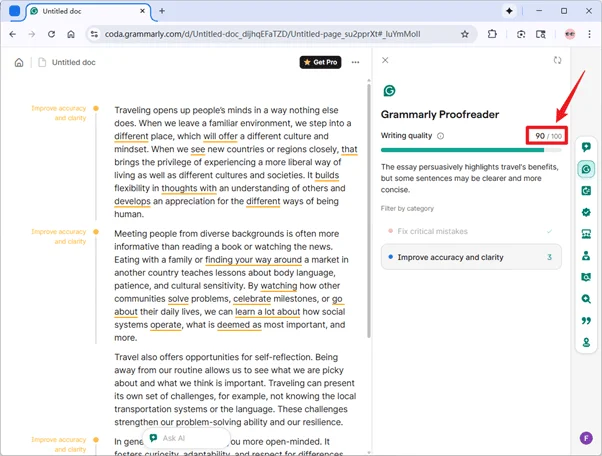The height and width of the screenshot is (456, 602).
Task: Open the three-dot more options menu
Action: tap(356, 62)
